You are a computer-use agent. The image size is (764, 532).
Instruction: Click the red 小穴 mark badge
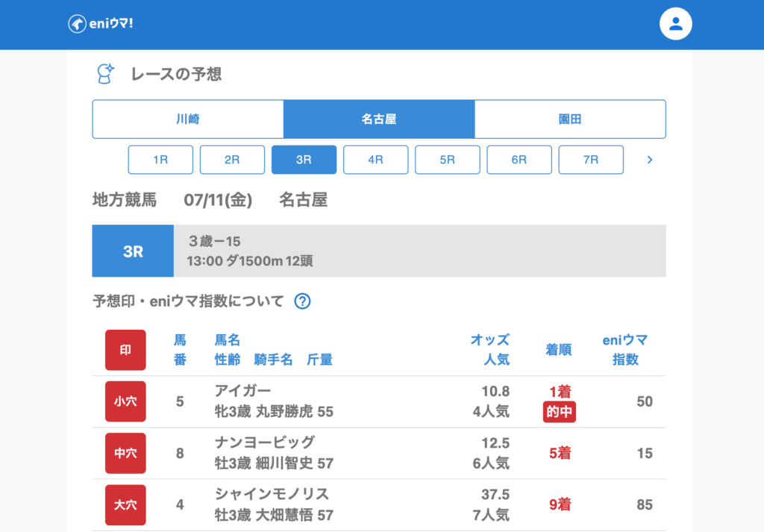tap(125, 401)
